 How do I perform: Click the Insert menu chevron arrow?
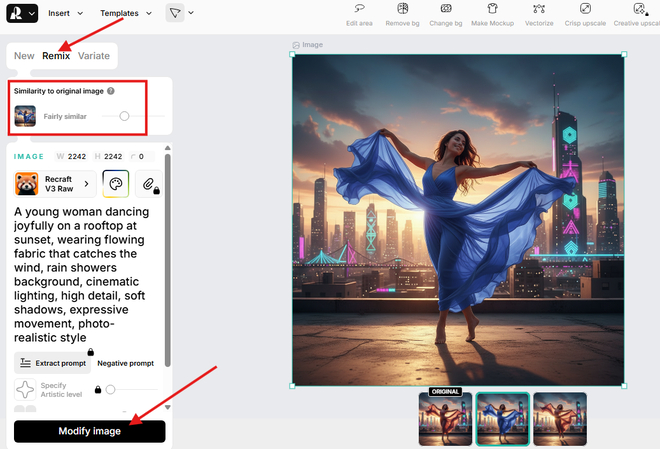[80, 13]
